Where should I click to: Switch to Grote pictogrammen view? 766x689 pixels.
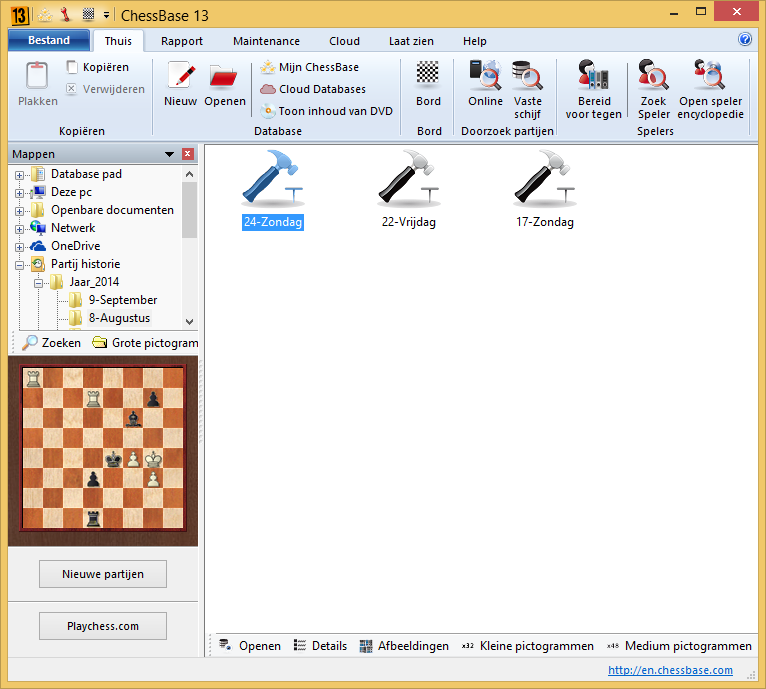pos(145,343)
